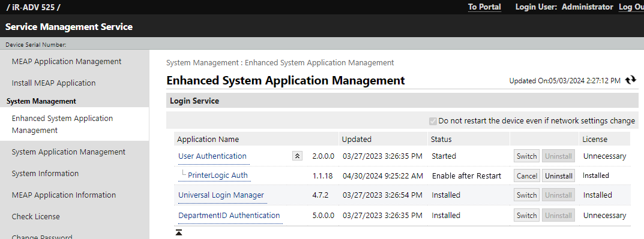Click the refresh icon beside Updated On
This screenshot has height=239, width=644.
tap(630, 80)
